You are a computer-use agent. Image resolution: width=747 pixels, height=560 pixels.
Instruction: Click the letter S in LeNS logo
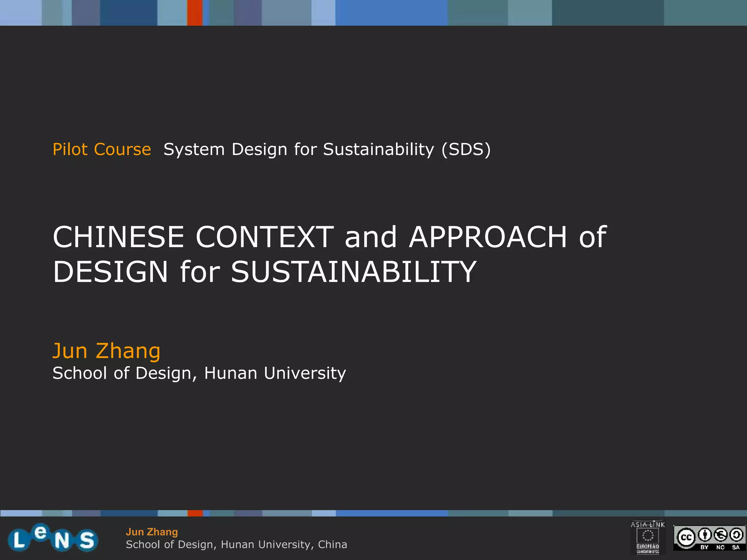click(x=87, y=540)
